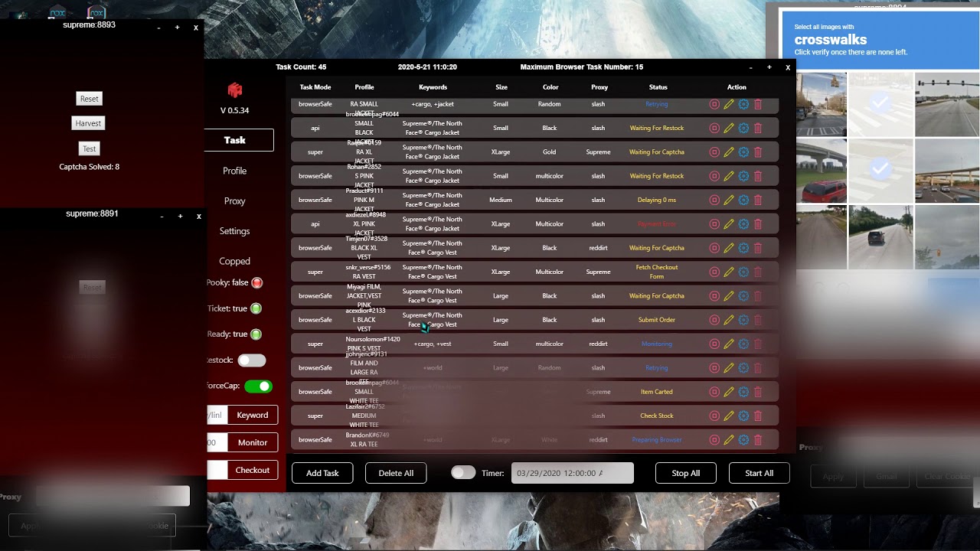The height and width of the screenshot is (551, 980).
Task: Delete the Gold XLarge jacket task
Action: click(758, 152)
